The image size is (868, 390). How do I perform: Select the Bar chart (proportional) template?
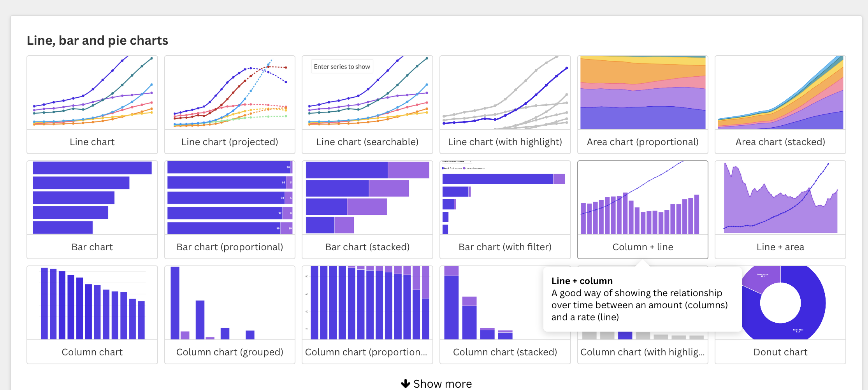point(230,209)
